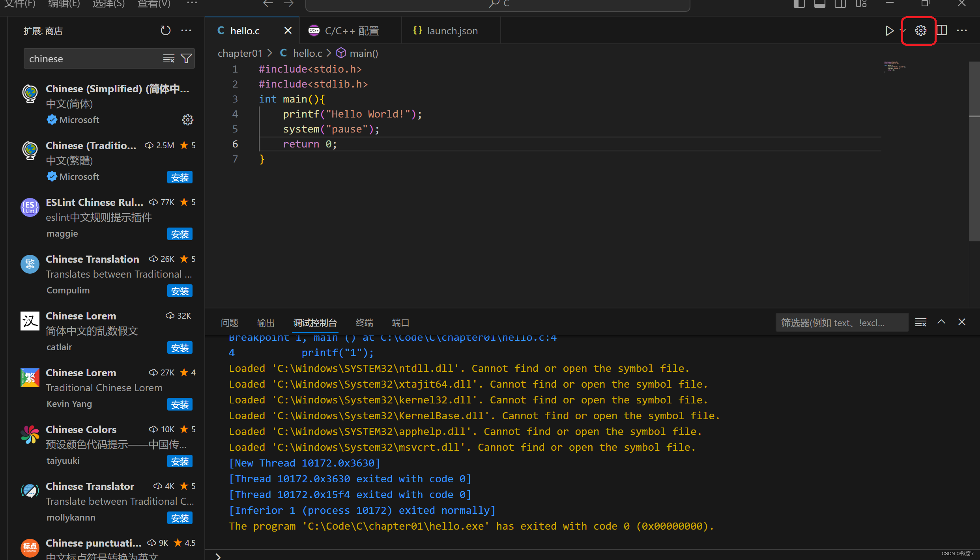Viewport: 980px width, 560px height.
Task: Open Chinese (Simplified) extension entry
Action: [x=107, y=104]
